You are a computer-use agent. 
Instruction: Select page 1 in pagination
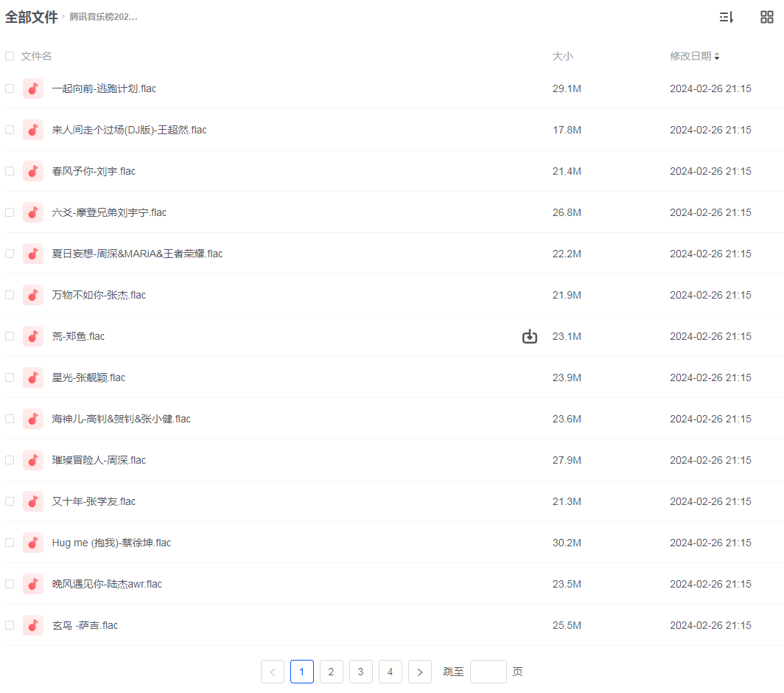pyautogui.click(x=302, y=672)
